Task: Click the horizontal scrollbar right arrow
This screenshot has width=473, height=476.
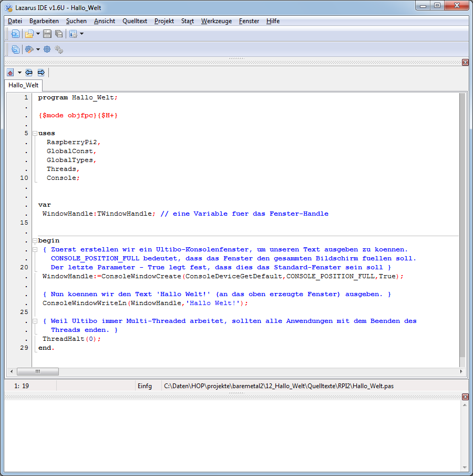Action: point(461,371)
